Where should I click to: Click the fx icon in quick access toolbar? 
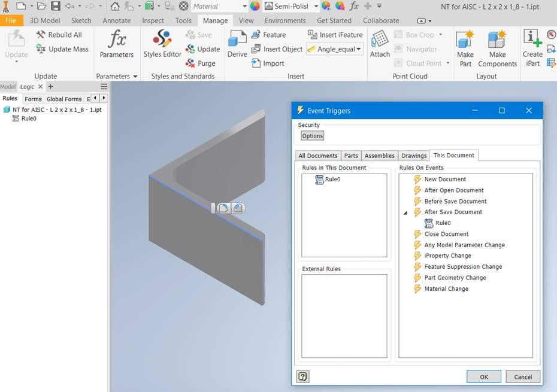(x=354, y=6)
